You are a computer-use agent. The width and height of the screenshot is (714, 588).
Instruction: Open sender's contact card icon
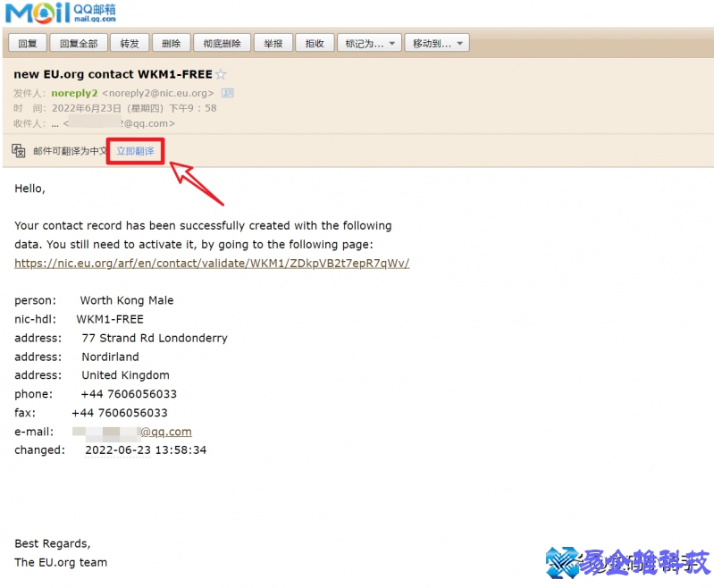(x=228, y=93)
